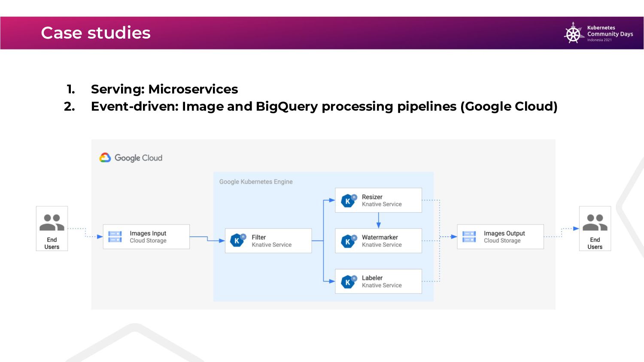This screenshot has height=362, width=644.
Task: Click the 'Watermarker' service name text
Action: pyautogui.click(x=380, y=237)
